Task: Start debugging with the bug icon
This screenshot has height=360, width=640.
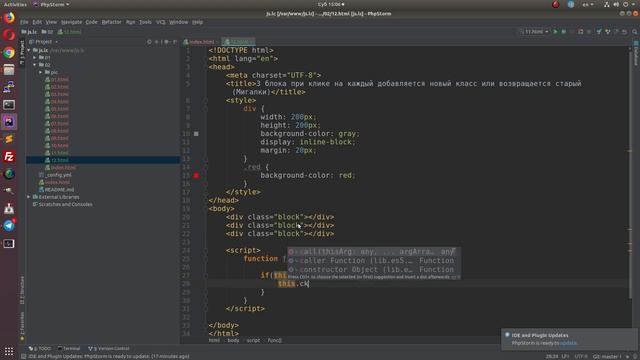Action: (x=564, y=31)
